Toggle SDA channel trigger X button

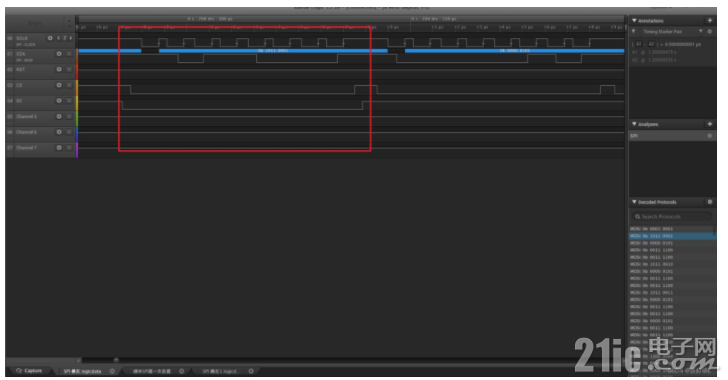click(69, 54)
